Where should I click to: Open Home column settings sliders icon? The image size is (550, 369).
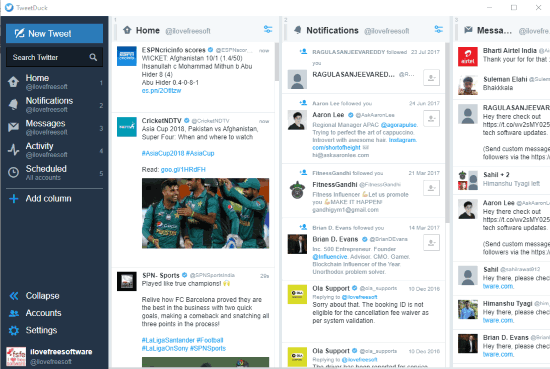(x=268, y=29)
